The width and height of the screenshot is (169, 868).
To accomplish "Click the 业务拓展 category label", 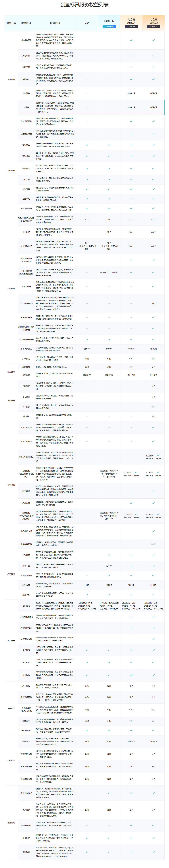I will 11,288.
